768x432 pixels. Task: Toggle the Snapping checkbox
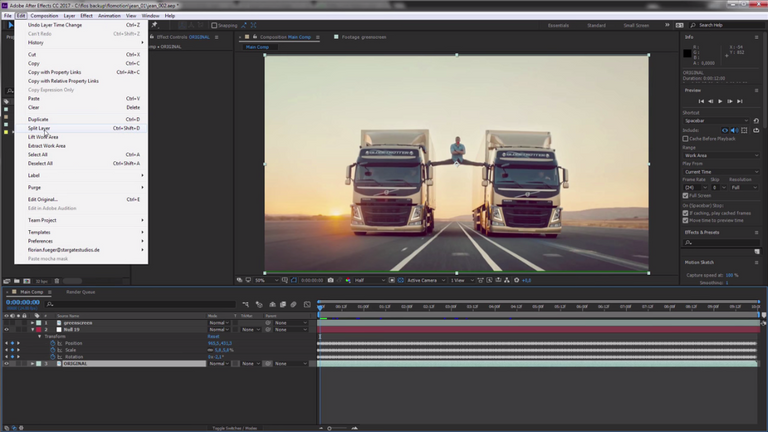pyautogui.click(x=214, y=25)
